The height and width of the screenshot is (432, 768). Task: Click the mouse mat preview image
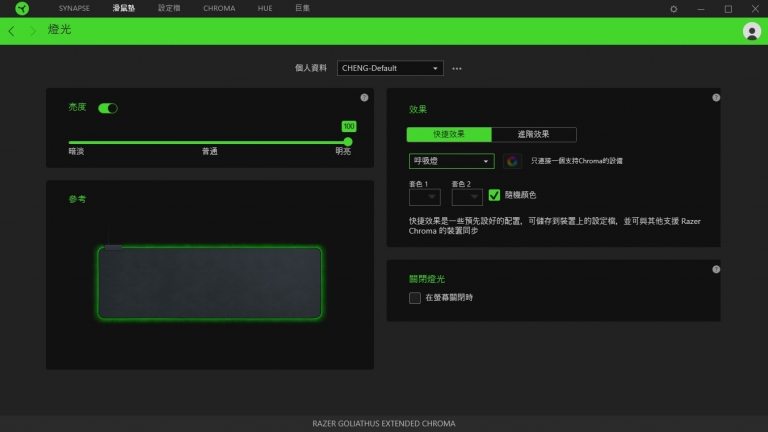click(210, 282)
